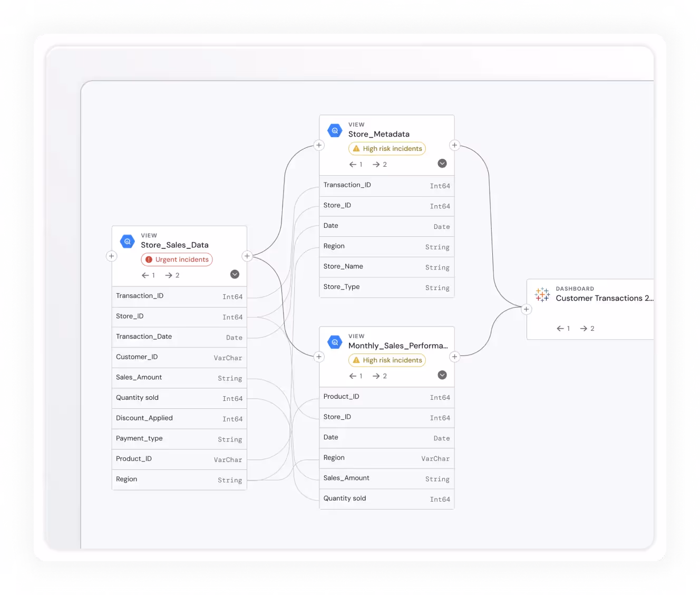Select Store_Name column row
Image resolution: width=700 pixels, height=595 pixels.
point(387,267)
